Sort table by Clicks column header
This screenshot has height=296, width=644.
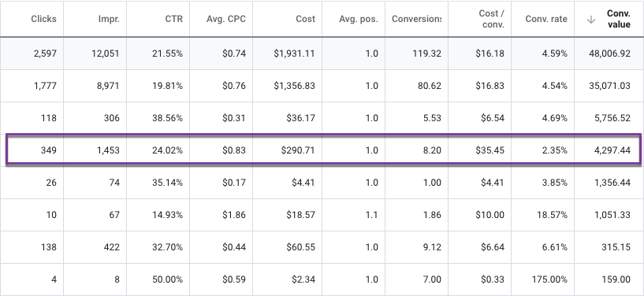coord(43,19)
